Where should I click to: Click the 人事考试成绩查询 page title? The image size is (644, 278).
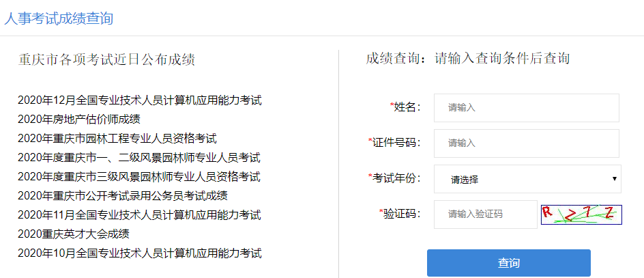click(x=59, y=18)
